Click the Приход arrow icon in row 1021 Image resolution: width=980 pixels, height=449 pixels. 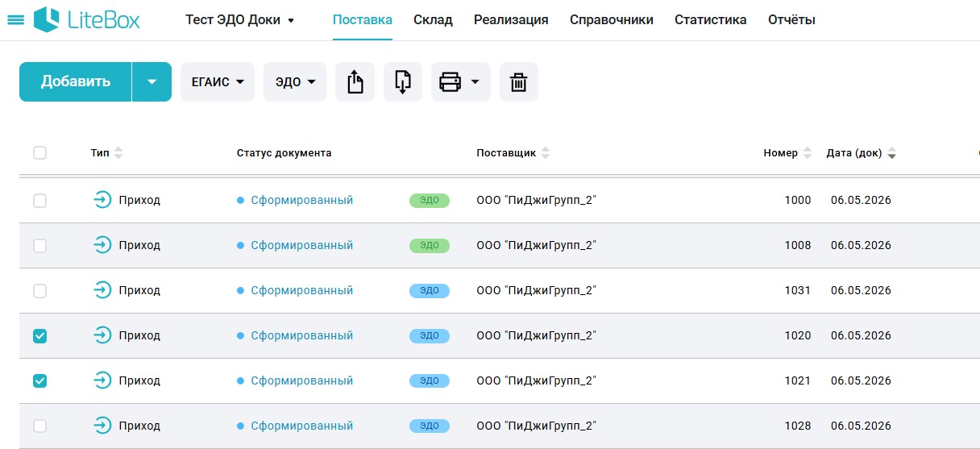click(102, 380)
